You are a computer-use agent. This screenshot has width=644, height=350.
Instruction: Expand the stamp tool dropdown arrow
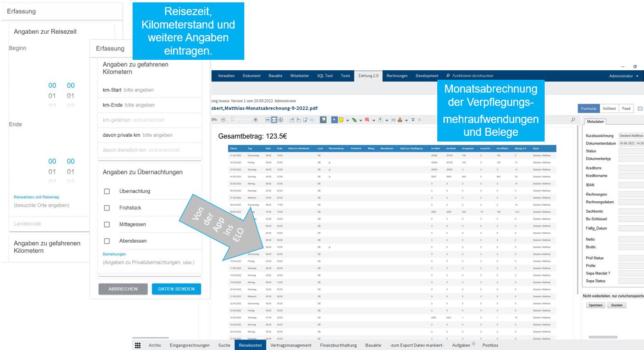(x=406, y=120)
